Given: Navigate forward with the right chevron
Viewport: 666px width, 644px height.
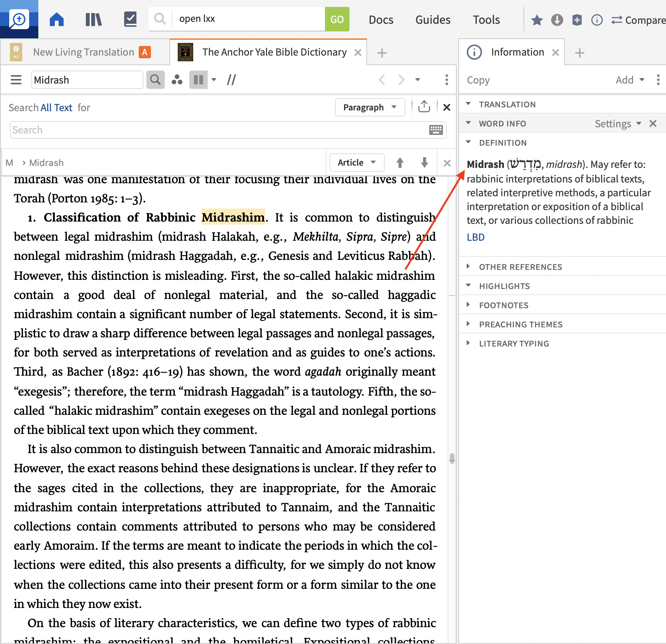Looking at the screenshot, I should tap(401, 80).
